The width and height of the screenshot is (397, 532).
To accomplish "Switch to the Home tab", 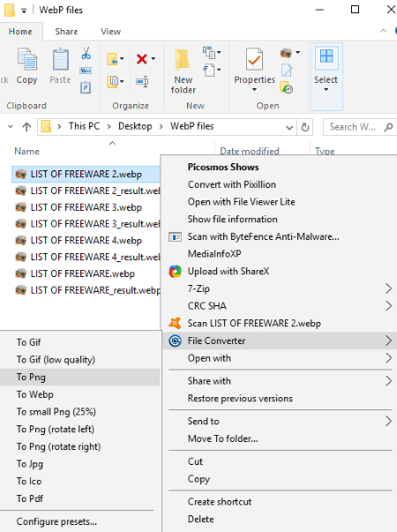I will [20, 32].
